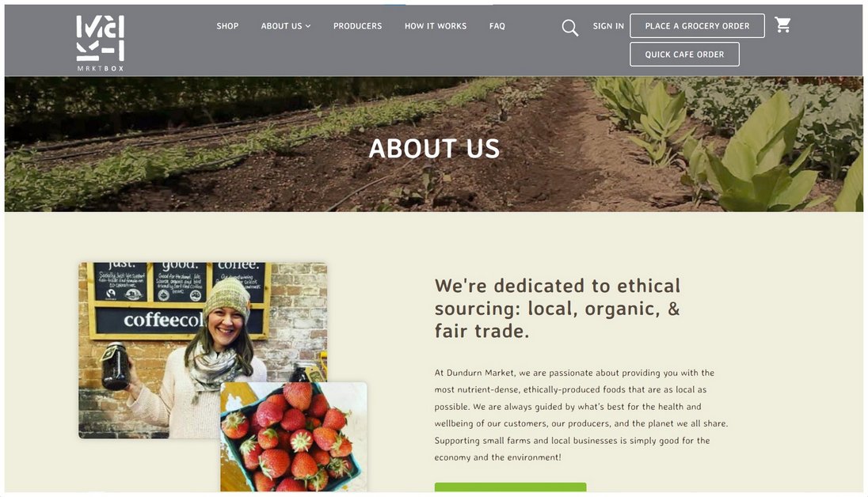Open the search magnifier icon
Image resolution: width=868 pixels, height=497 pixels.
point(569,27)
